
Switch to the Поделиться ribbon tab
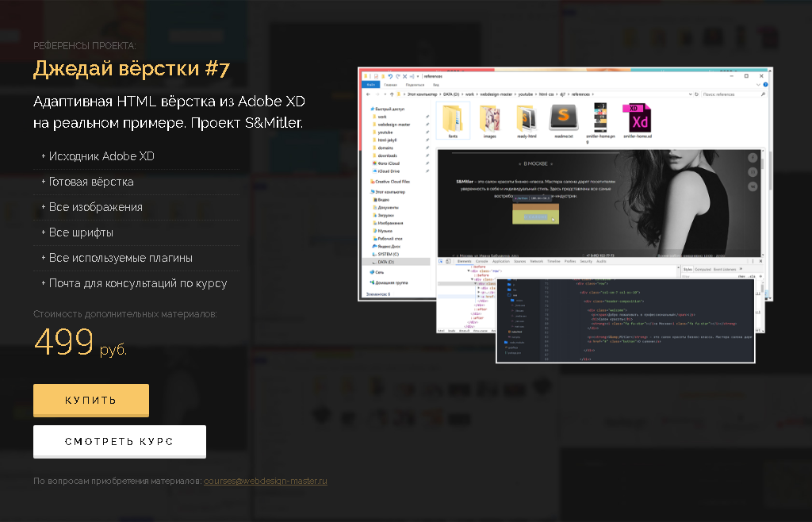415,84
